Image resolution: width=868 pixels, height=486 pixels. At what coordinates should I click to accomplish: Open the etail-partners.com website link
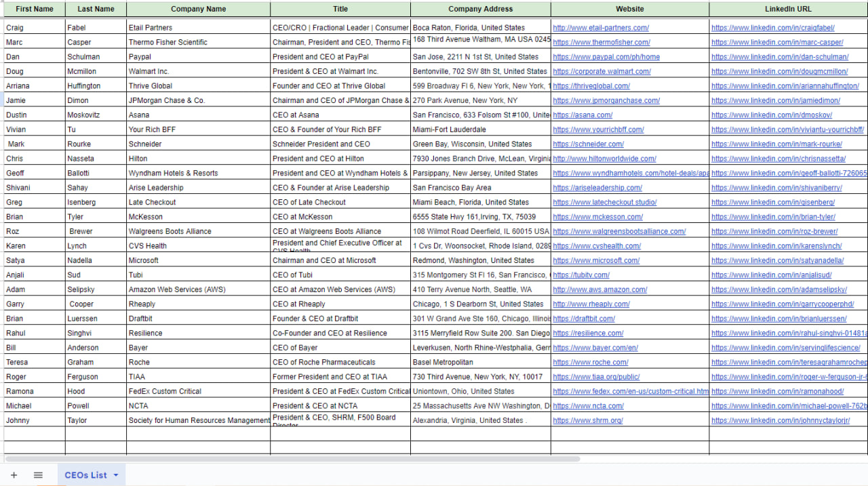(x=601, y=28)
